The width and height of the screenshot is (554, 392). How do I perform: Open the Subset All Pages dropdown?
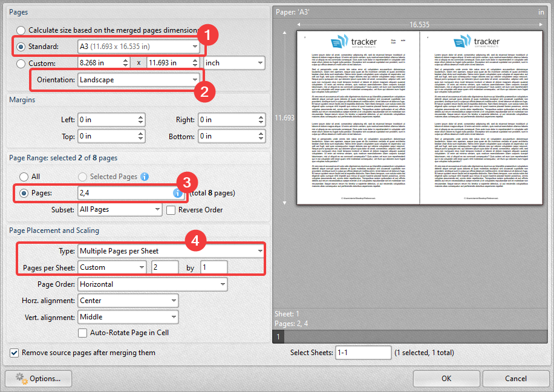(120, 209)
